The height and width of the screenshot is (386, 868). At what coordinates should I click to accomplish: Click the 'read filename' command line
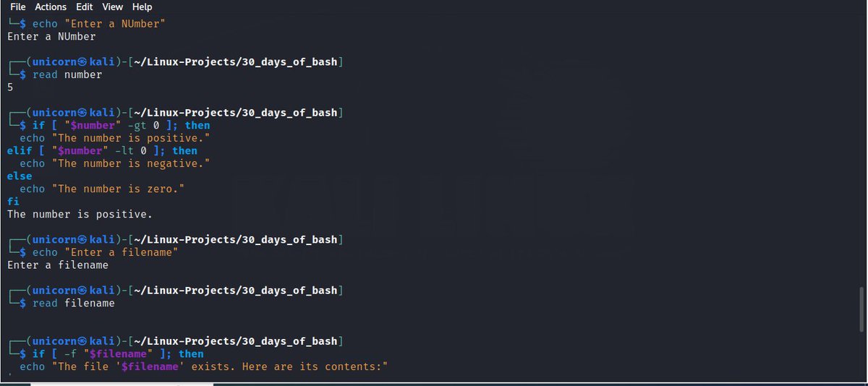tap(74, 303)
